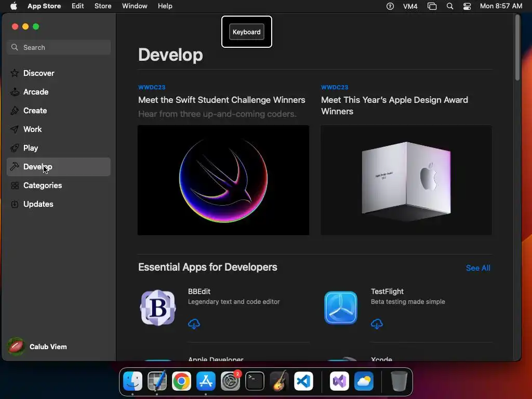The height and width of the screenshot is (399, 532).
Task: Open System Settings from the Dock
Action: [230, 381]
